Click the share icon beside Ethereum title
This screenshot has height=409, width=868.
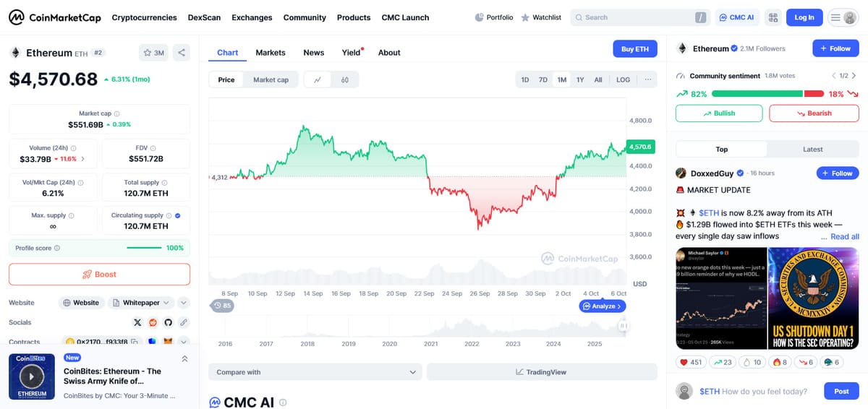[182, 53]
